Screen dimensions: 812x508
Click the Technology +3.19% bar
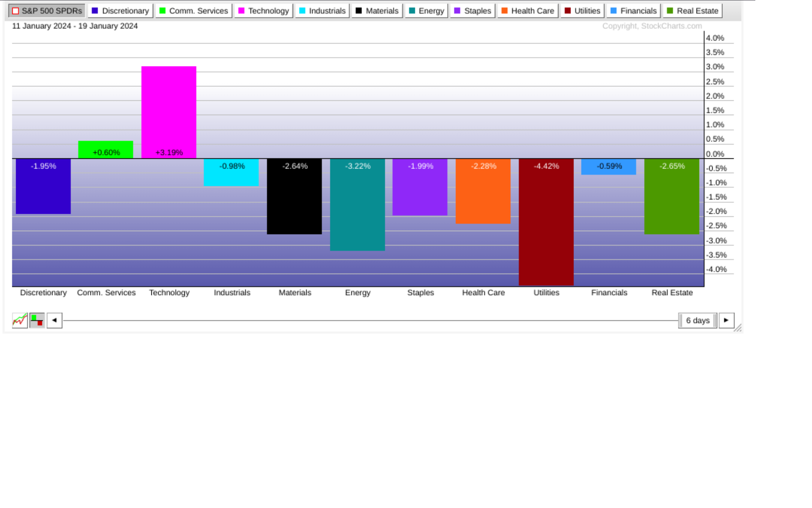(169, 112)
